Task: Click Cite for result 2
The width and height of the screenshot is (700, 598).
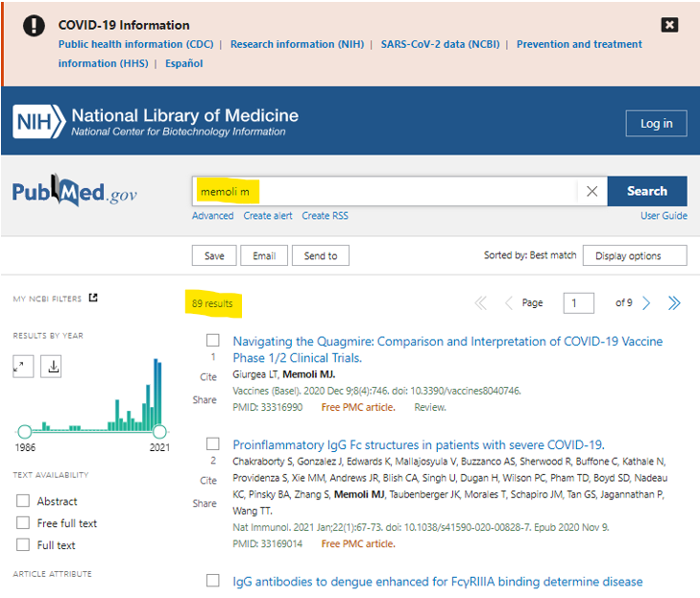Action: 208,481
